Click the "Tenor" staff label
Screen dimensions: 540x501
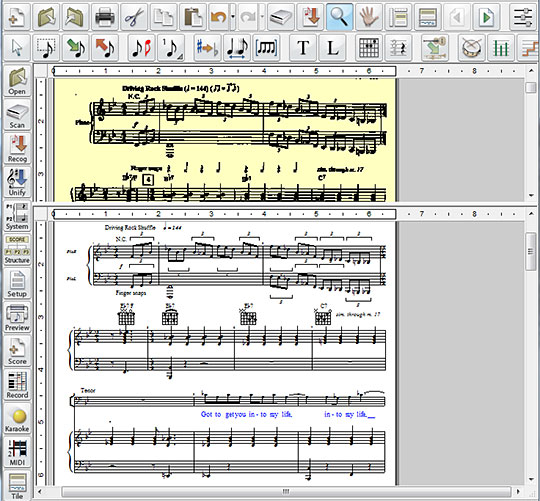[88, 390]
